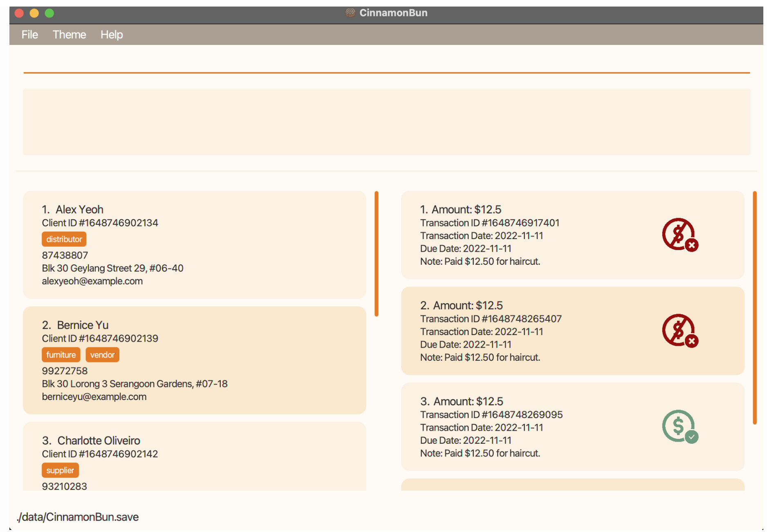Click the unpaid icon on transaction #1648748265407
Viewport: 767px width, 532px height.
680,331
